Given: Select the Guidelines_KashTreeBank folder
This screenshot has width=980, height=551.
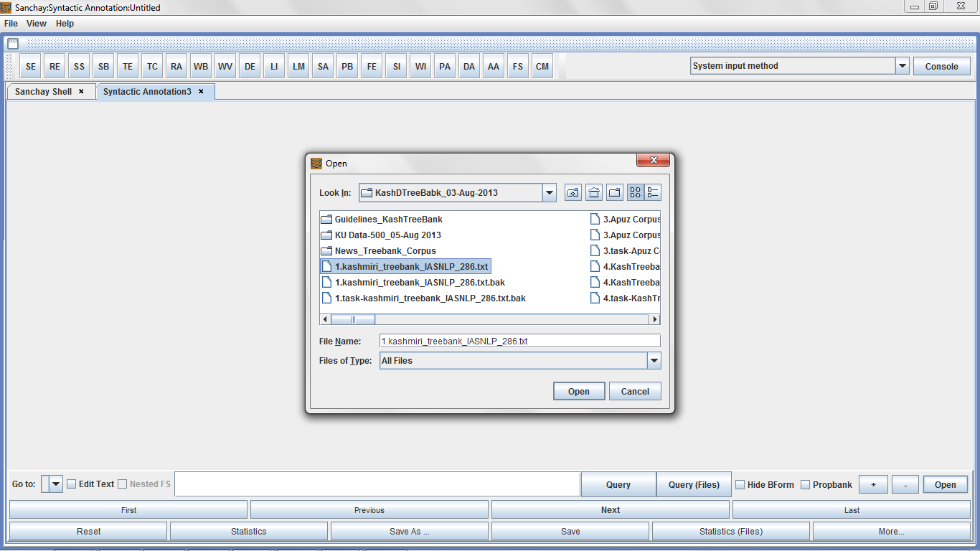Looking at the screenshot, I should coord(382,220).
